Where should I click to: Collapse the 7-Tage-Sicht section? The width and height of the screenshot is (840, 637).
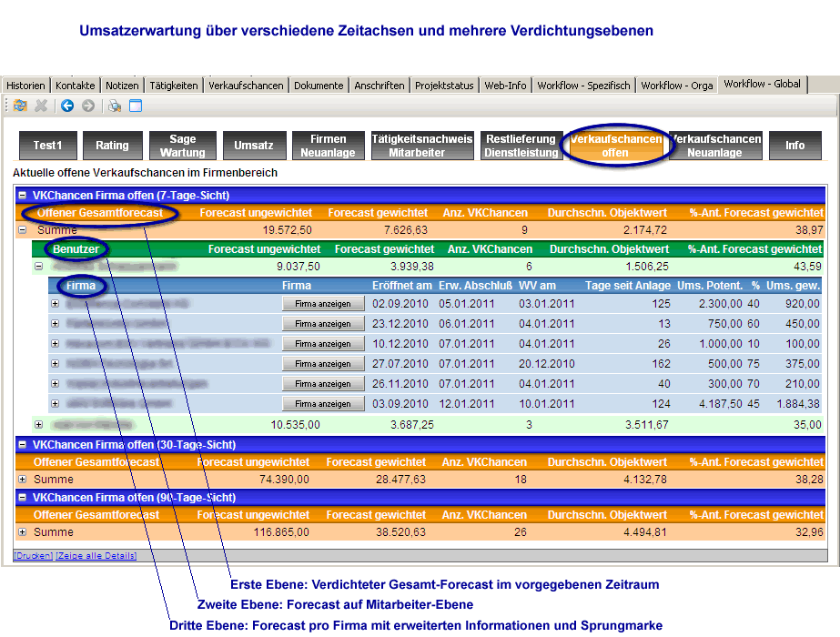click(23, 195)
